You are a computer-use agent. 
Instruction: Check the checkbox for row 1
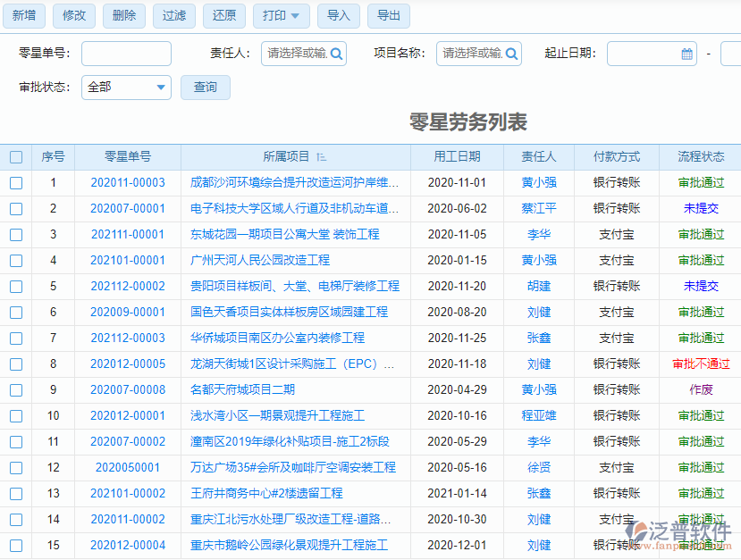tap(16, 183)
